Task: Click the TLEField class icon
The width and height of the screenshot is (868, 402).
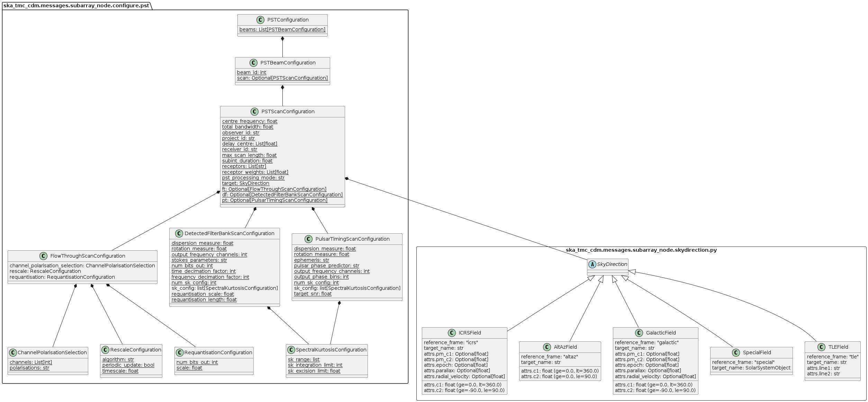Action: pyautogui.click(x=822, y=347)
